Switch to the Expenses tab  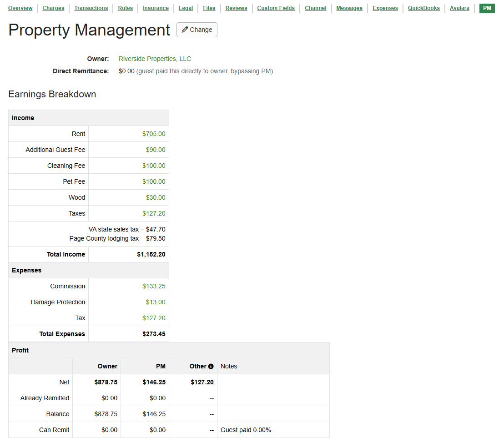coord(385,8)
